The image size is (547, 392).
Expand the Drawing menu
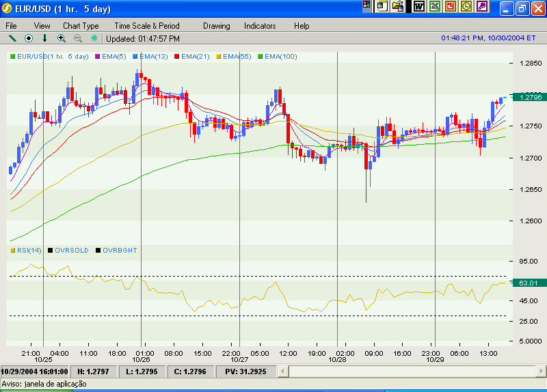point(216,26)
